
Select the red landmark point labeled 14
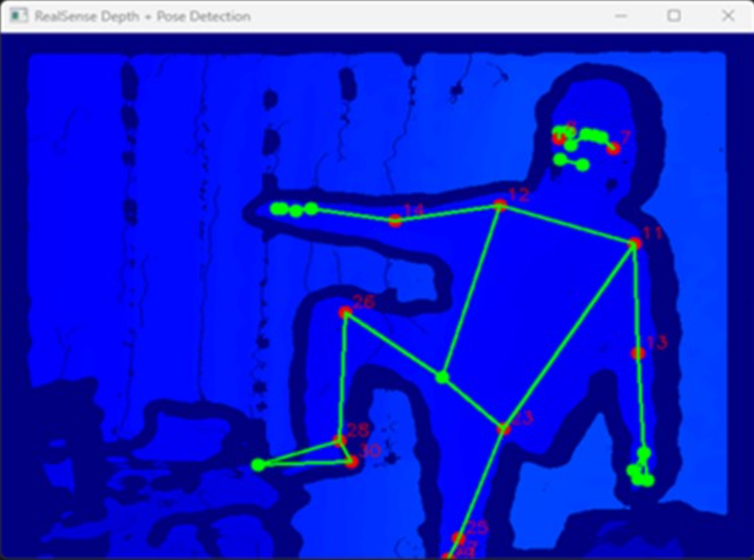395,221
